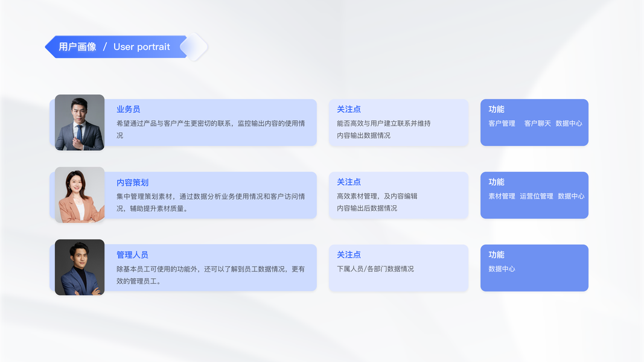Screen dimensions: 644x362
Task: Click the 用户画像 / User portrait title banner
Action: [x=126, y=47]
